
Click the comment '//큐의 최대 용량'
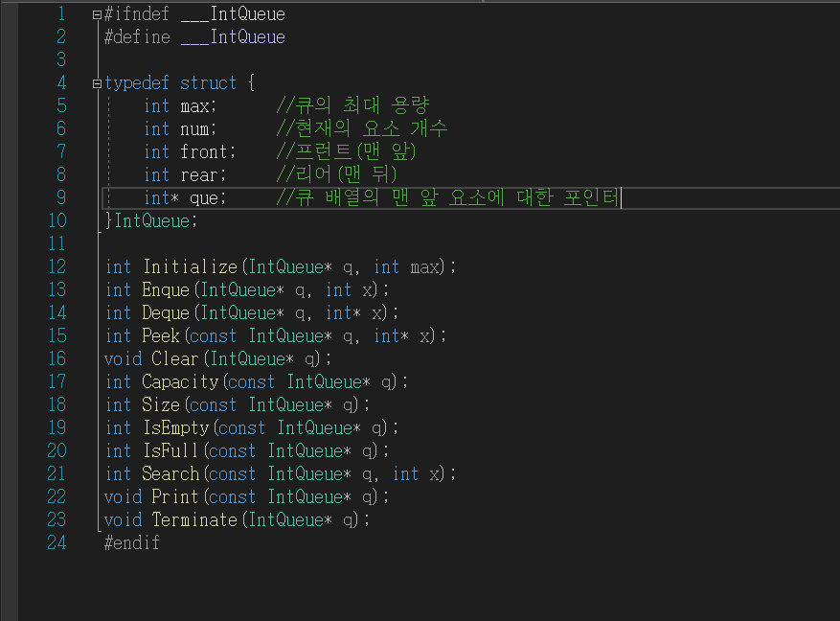352,105
